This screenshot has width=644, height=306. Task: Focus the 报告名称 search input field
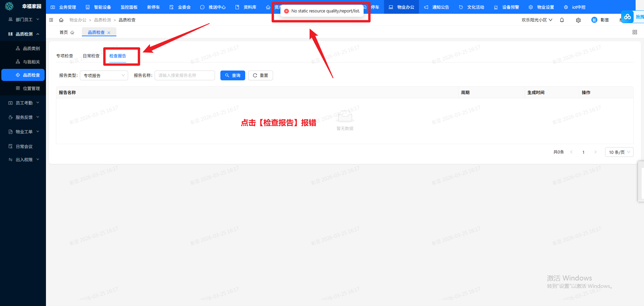(184, 76)
